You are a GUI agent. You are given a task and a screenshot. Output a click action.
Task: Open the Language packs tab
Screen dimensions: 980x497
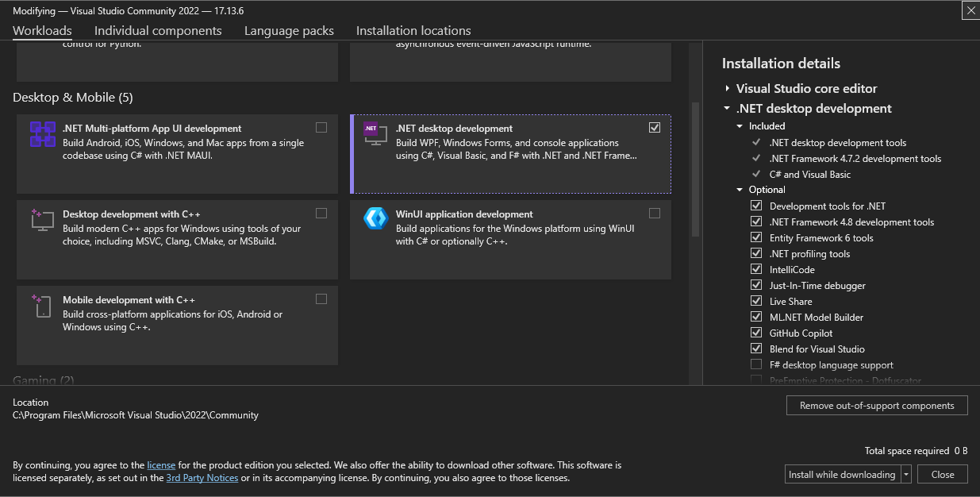tap(289, 31)
